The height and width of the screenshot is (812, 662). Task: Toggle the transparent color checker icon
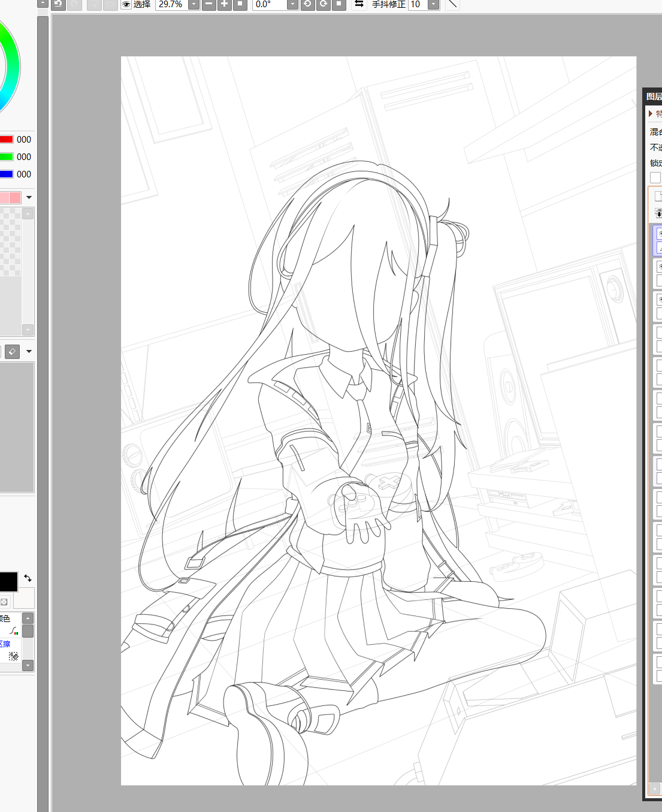coord(4,602)
